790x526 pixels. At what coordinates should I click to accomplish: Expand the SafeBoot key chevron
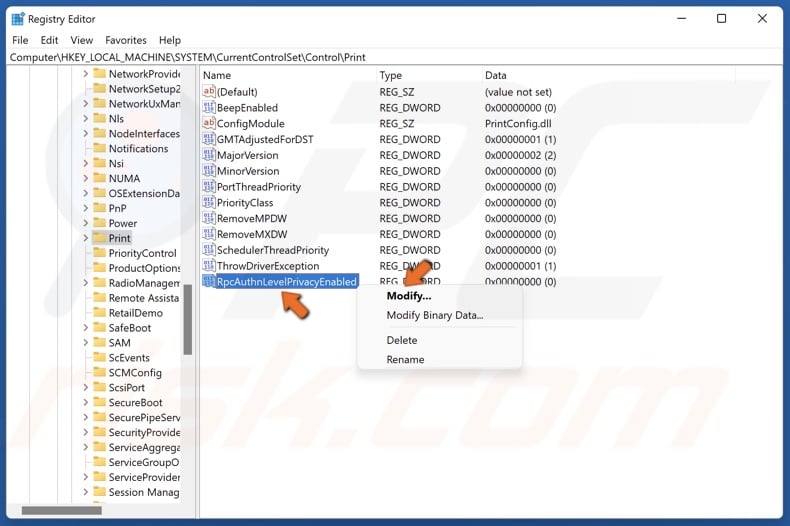point(85,327)
